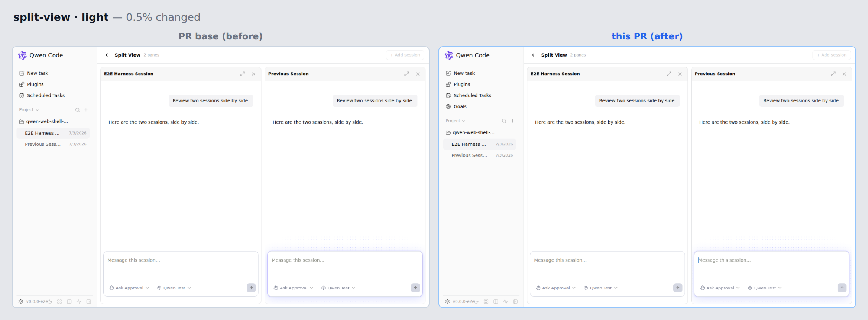Expand Previous Session pane in before window
This screenshot has height=320, width=868.
pyautogui.click(x=407, y=74)
